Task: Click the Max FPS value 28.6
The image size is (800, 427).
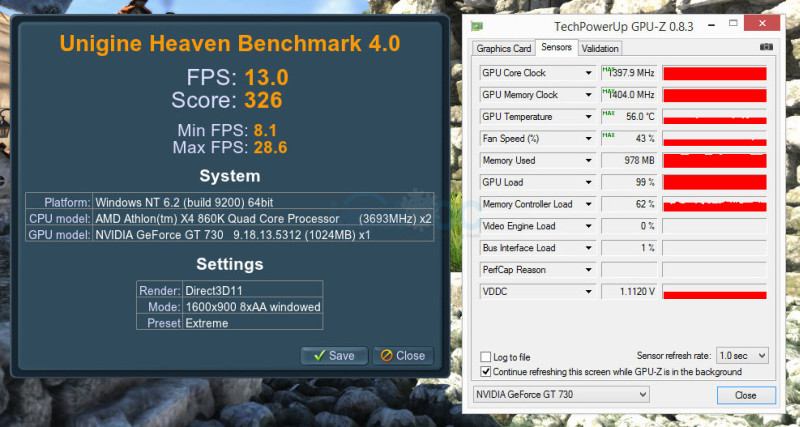Action: pos(270,148)
